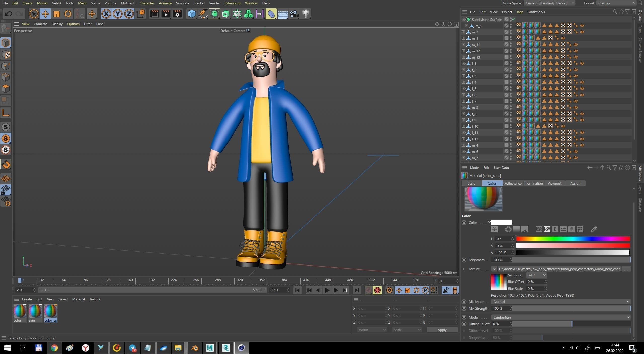This screenshot has height=354, width=644.
Task: Toggle the Y axis lock
Action: point(118,14)
